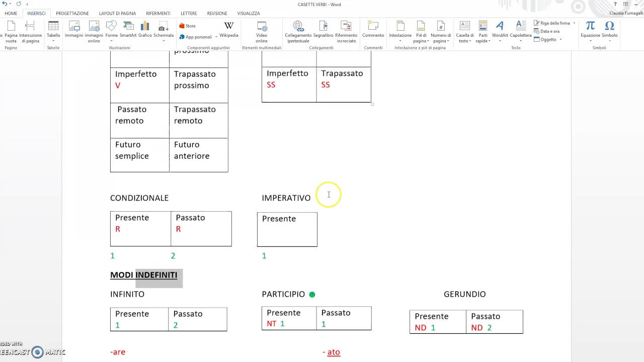Click the MODI INDEFINITI heading
Image resolution: width=644 pixels, height=362 pixels.
(143, 275)
